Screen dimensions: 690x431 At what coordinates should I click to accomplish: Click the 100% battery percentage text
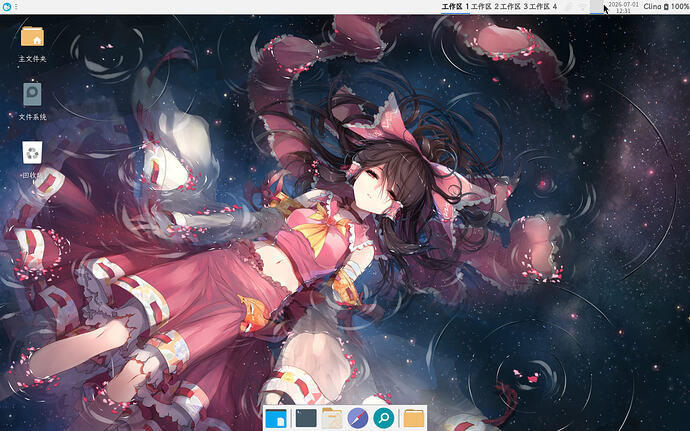(679, 7)
